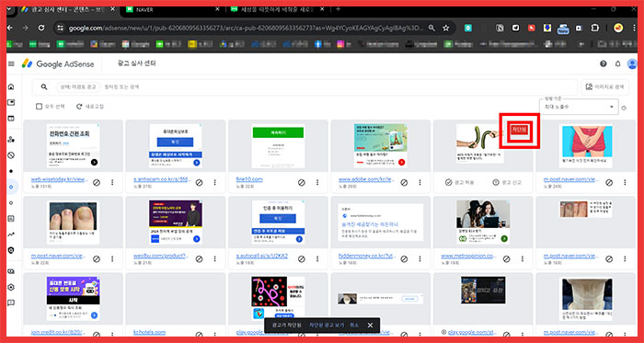The image size is (644, 343).
Task: Open the Google account avatar
Action: [632, 63]
